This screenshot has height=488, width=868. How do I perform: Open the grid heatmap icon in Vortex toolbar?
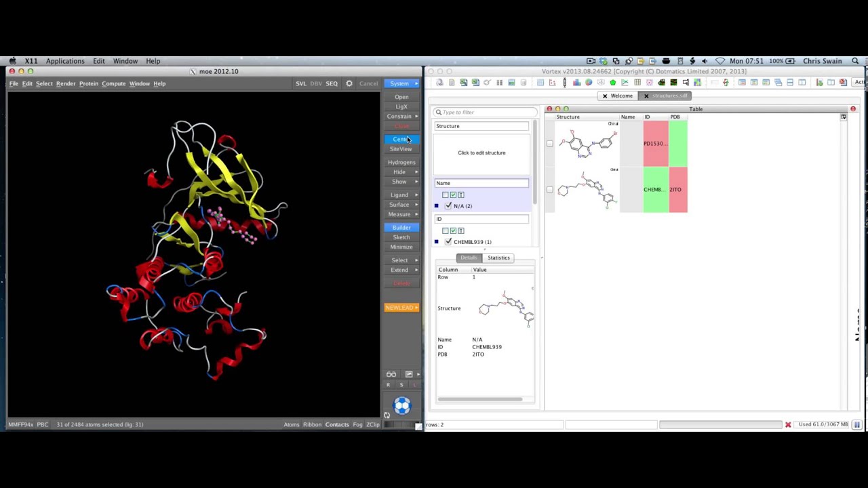tap(637, 83)
